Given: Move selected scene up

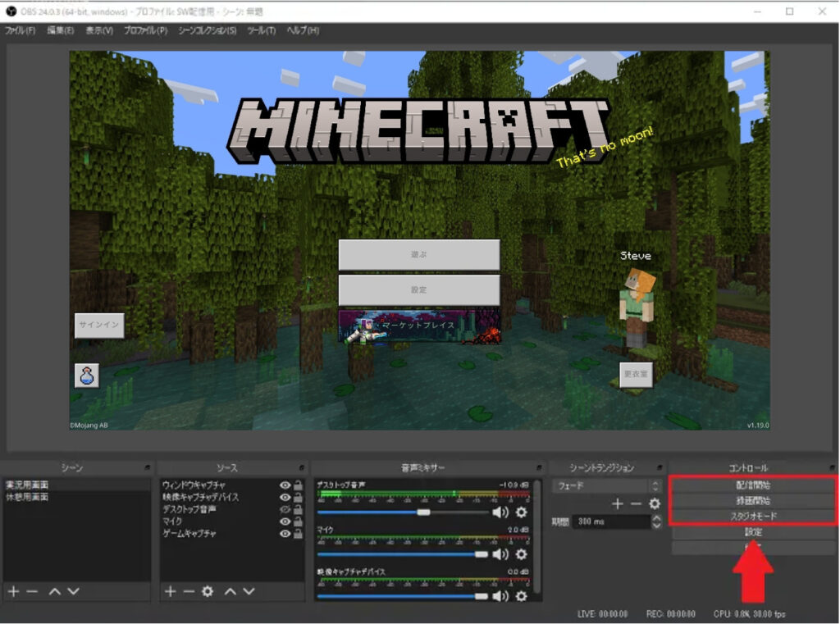Looking at the screenshot, I should click(55, 591).
